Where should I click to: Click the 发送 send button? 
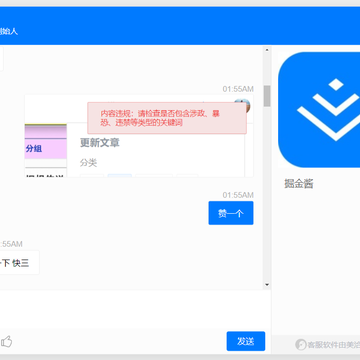tap(246, 341)
